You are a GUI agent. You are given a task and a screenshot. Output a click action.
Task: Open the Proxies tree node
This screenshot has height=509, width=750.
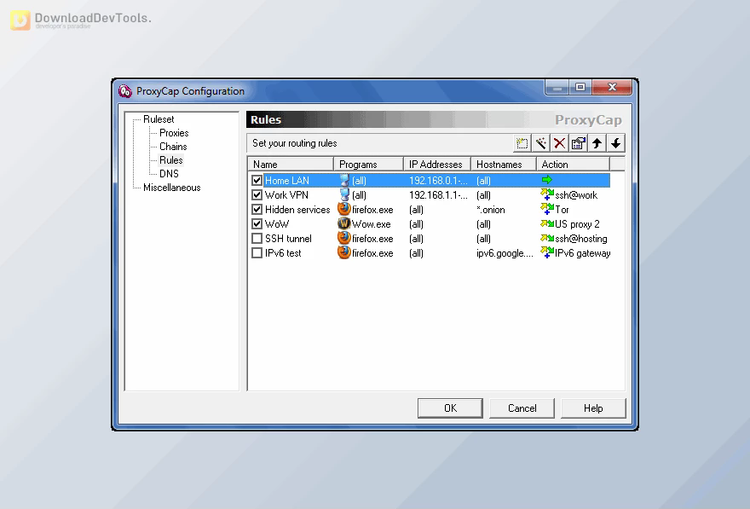(x=174, y=133)
